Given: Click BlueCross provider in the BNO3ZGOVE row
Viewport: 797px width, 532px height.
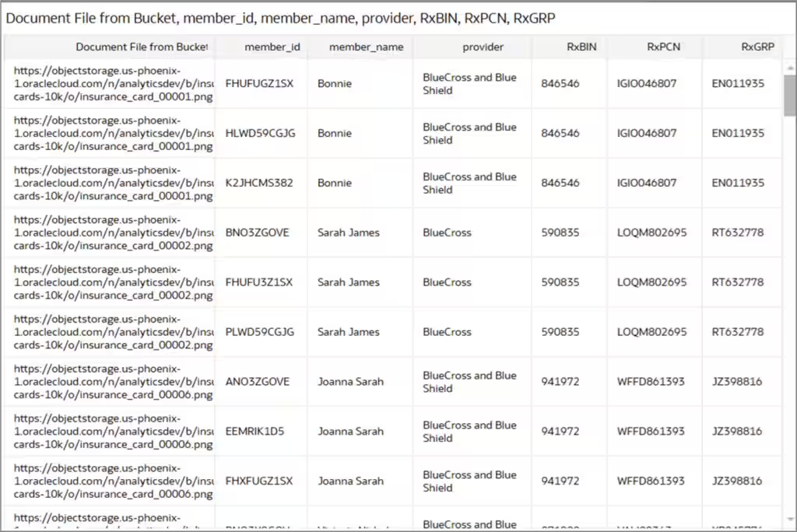Looking at the screenshot, I should [447, 233].
